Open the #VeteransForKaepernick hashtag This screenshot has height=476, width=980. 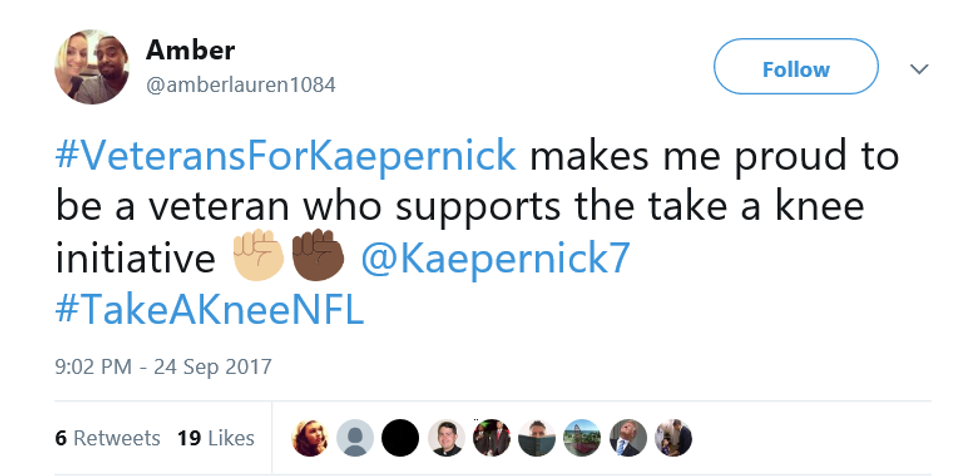[287, 156]
